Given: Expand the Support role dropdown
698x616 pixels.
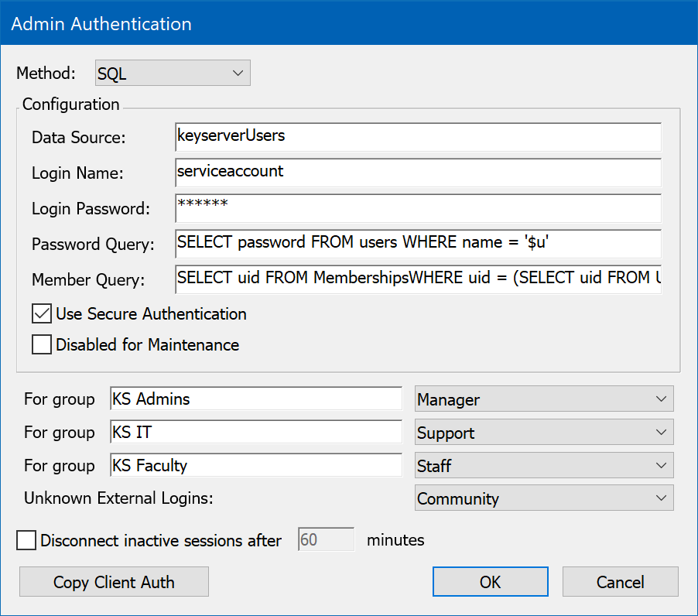Looking at the screenshot, I should (544, 433).
